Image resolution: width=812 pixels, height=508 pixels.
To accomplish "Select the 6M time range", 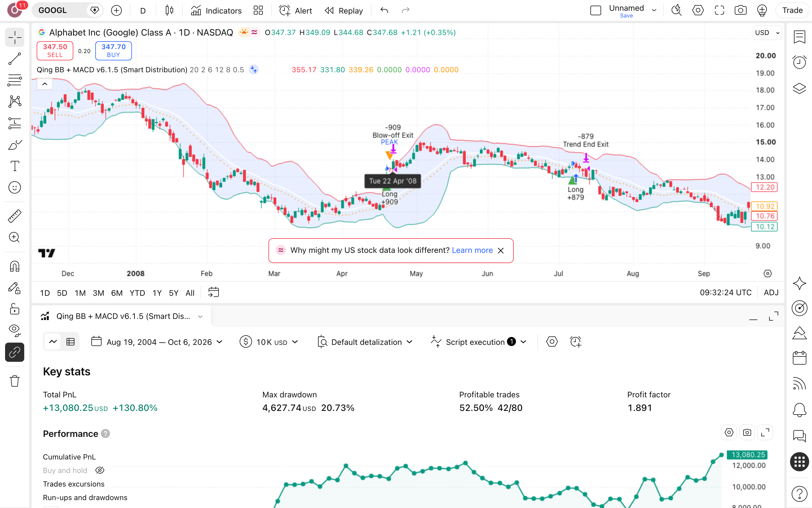I will [x=117, y=293].
